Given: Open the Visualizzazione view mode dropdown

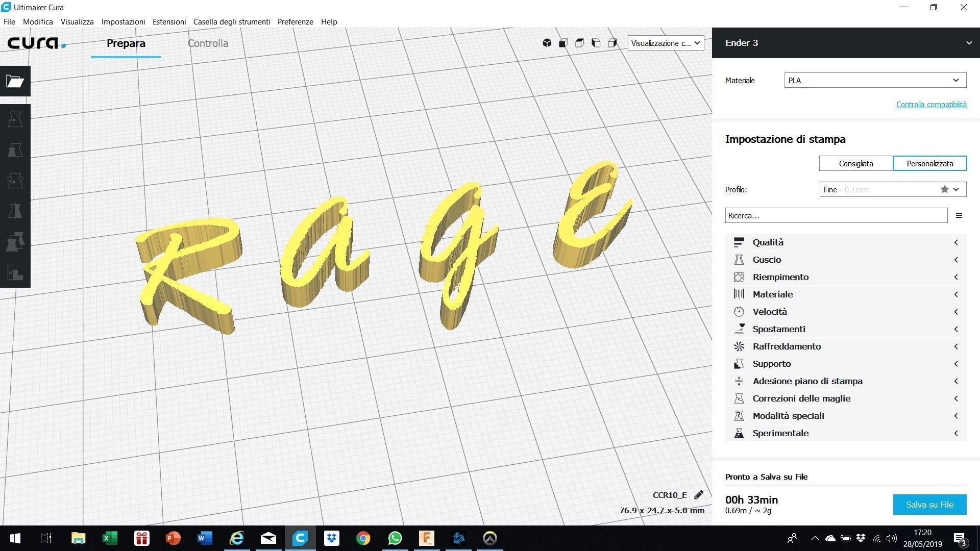Looking at the screenshot, I should pos(666,43).
